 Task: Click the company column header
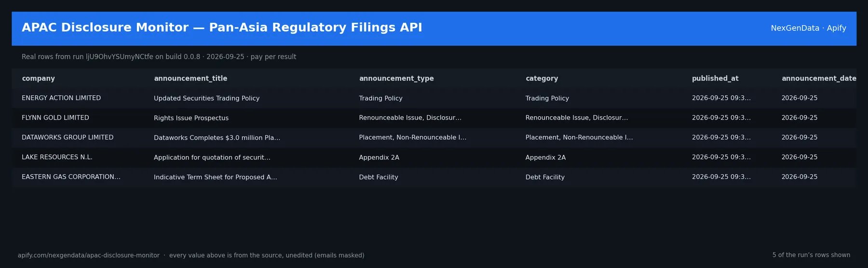coord(38,79)
